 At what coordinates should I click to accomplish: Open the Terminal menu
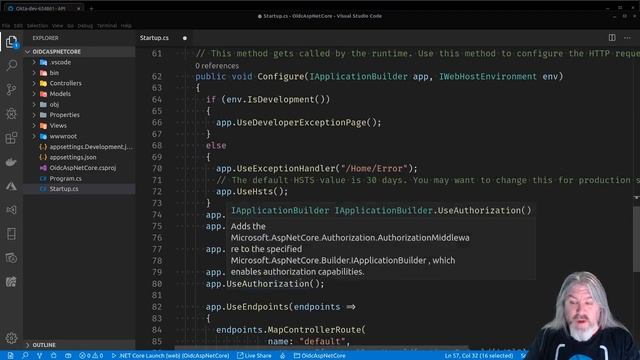pyautogui.click(x=107, y=26)
